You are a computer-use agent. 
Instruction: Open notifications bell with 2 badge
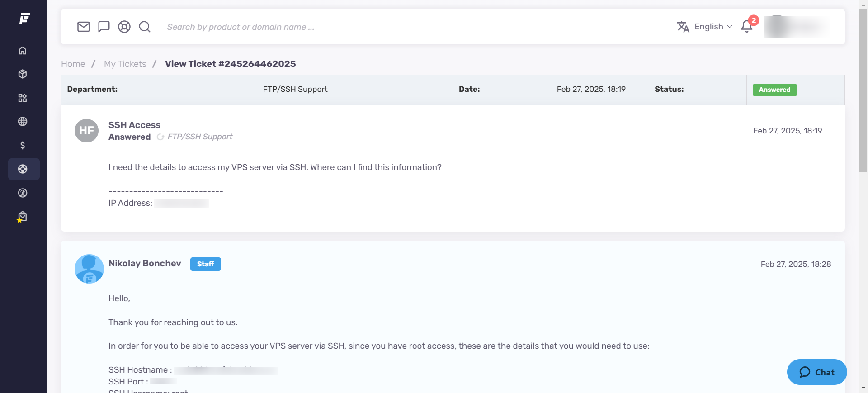pyautogui.click(x=749, y=25)
